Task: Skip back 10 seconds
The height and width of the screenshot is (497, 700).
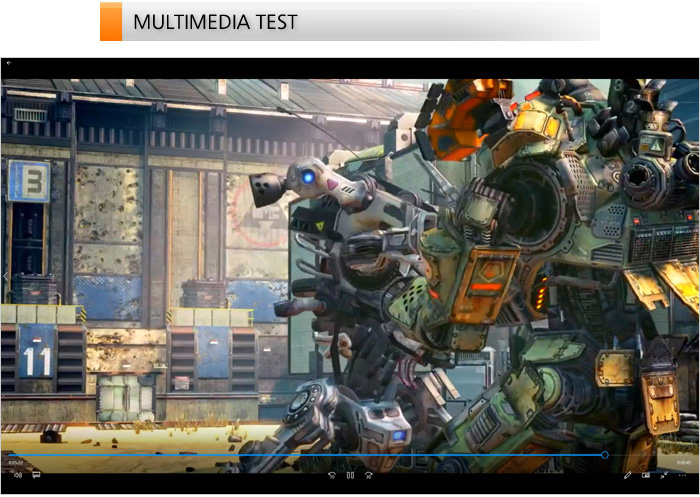Action: point(332,476)
